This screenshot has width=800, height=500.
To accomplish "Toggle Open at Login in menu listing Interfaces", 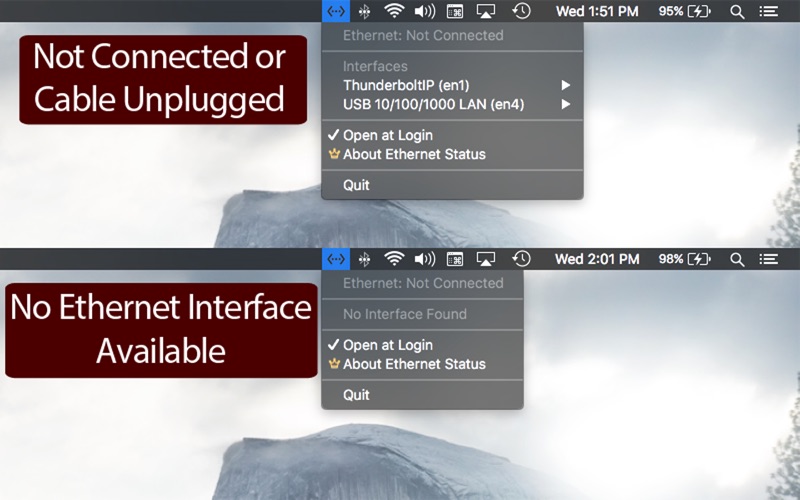I will click(388, 136).
